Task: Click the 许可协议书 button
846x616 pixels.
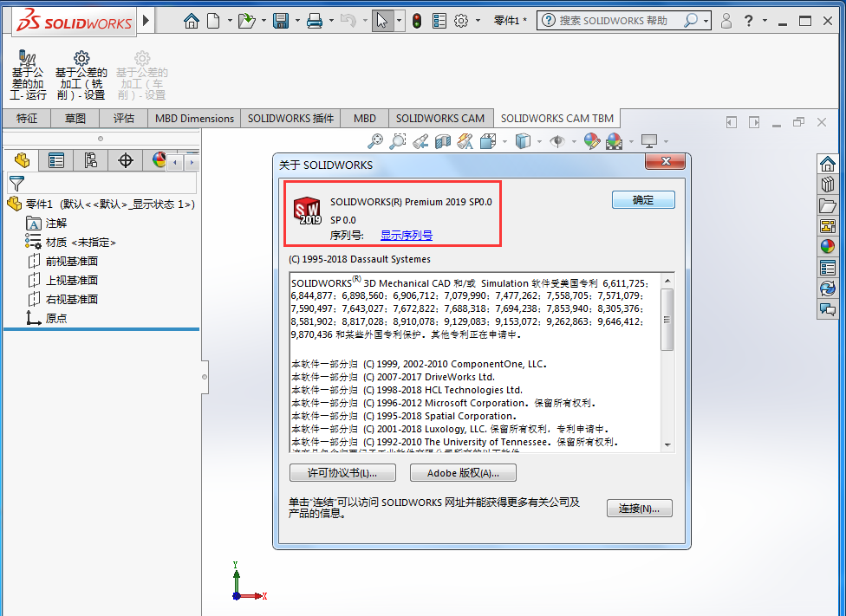Action: (342, 472)
